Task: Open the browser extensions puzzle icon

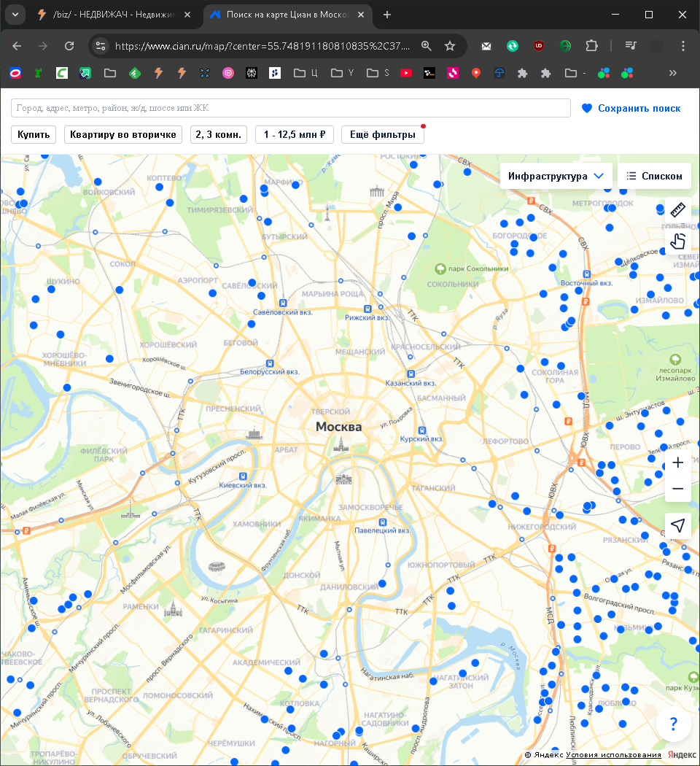Action: [591, 46]
